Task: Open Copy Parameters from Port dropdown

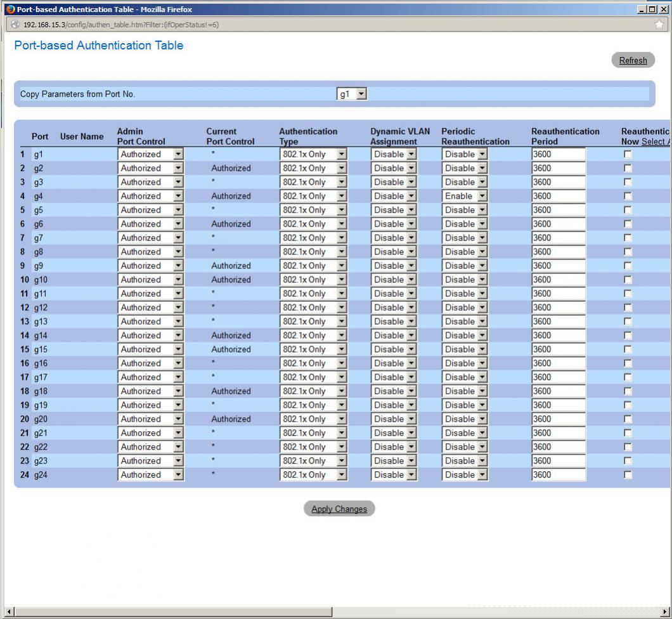Action: (352, 94)
